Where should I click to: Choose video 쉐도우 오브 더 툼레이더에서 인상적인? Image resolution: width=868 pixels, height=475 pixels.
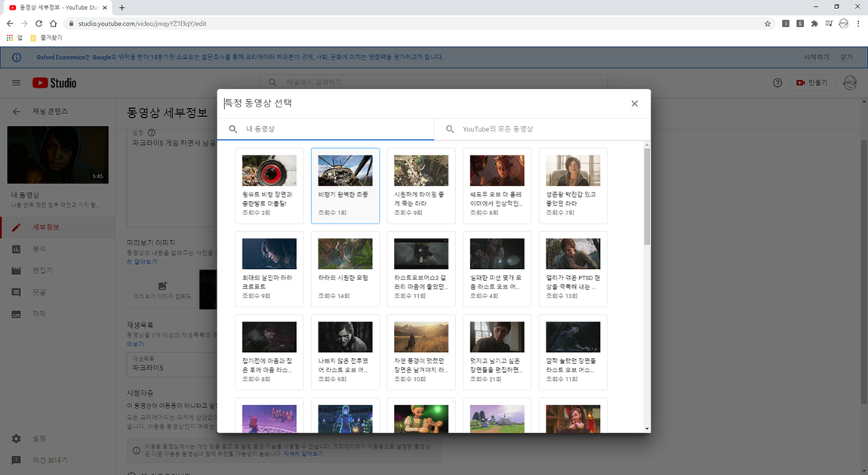pos(497,186)
